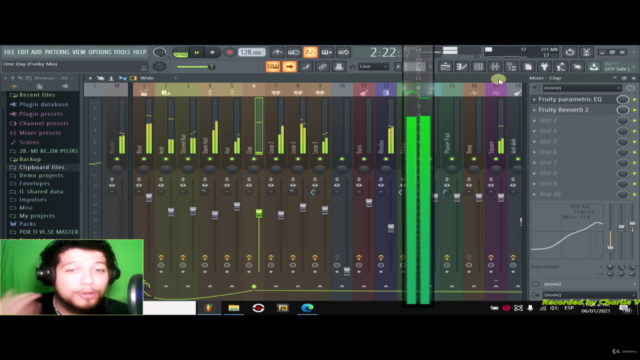Click the chain link icon in the toolbar
Screen dimensions: 640x360
(322, 67)
